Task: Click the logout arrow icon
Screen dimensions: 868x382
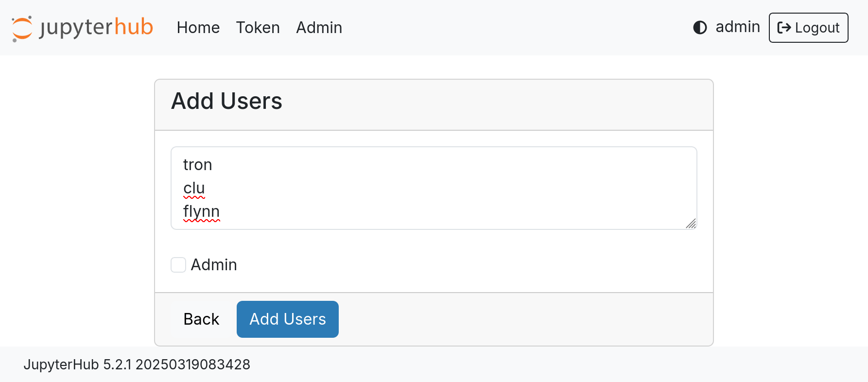Action: (x=784, y=28)
